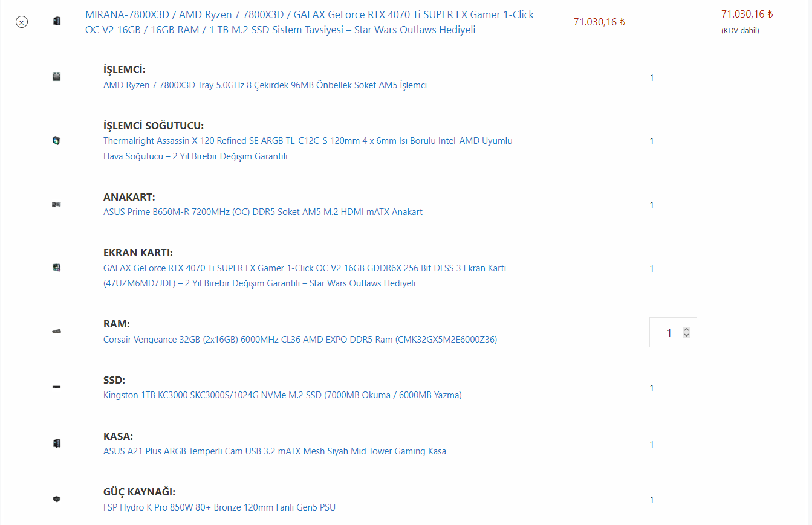This screenshot has width=812, height=525.
Task: Increase the RAM quantity with the up arrow
Action: tap(686, 330)
